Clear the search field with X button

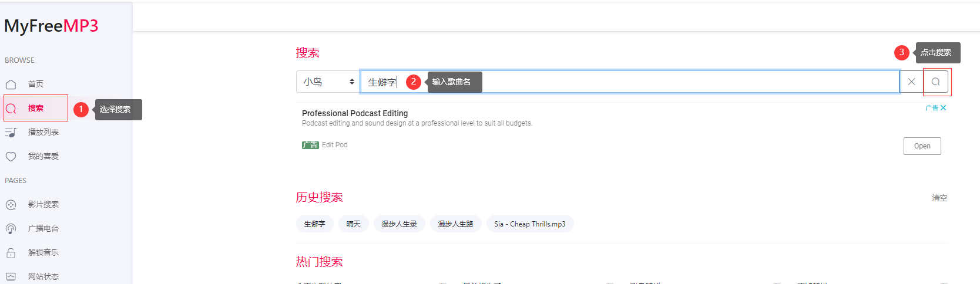point(911,82)
